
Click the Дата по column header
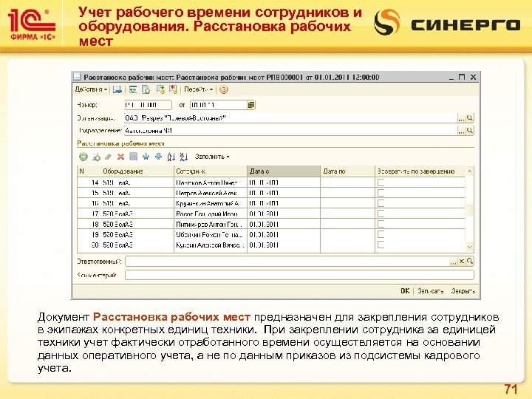point(347,171)
